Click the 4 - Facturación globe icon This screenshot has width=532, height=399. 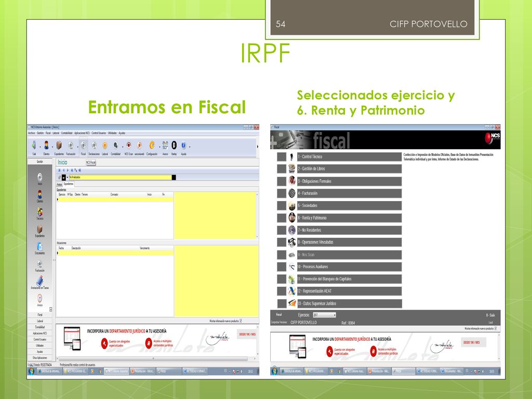[292, 193]
